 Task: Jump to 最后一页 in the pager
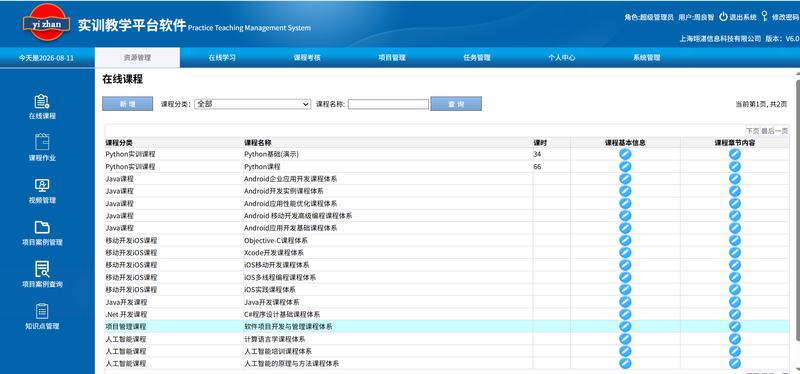774,131
